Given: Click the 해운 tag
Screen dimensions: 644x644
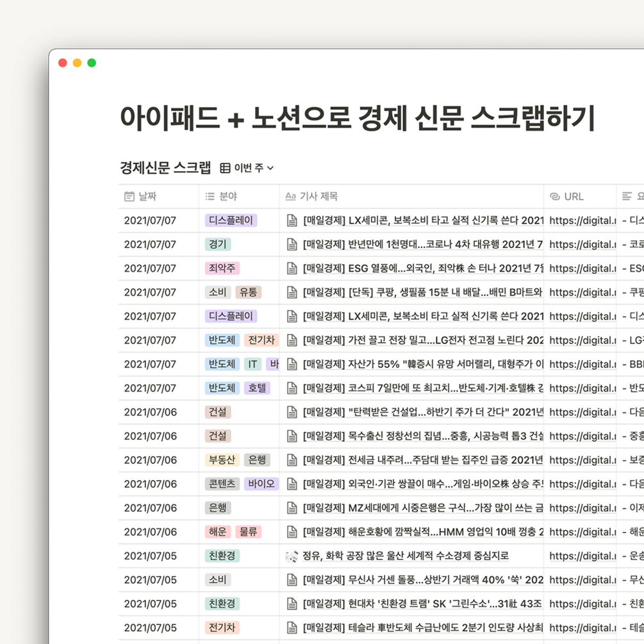Looking at the screenshot, I should (218, 531).
